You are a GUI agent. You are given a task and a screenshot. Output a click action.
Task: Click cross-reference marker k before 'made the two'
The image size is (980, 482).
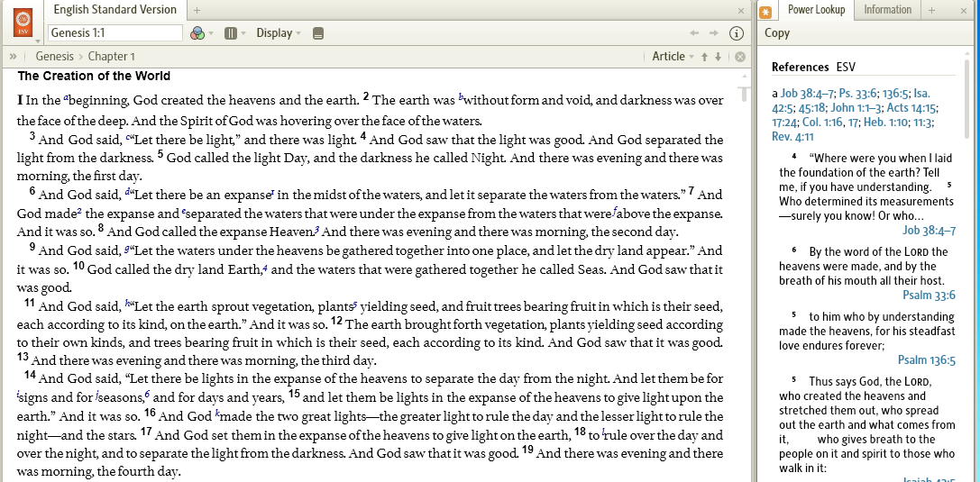pyautogui.click(x=217, y=414)
